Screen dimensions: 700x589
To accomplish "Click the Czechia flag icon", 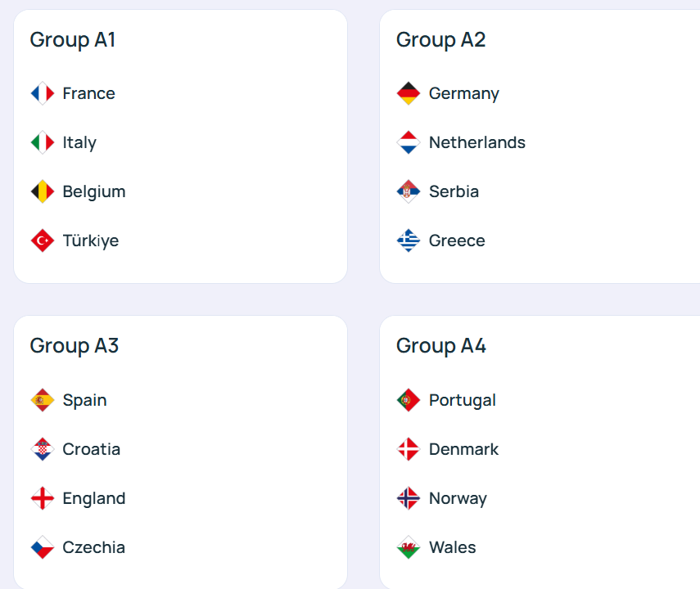I will coord(43,547).
